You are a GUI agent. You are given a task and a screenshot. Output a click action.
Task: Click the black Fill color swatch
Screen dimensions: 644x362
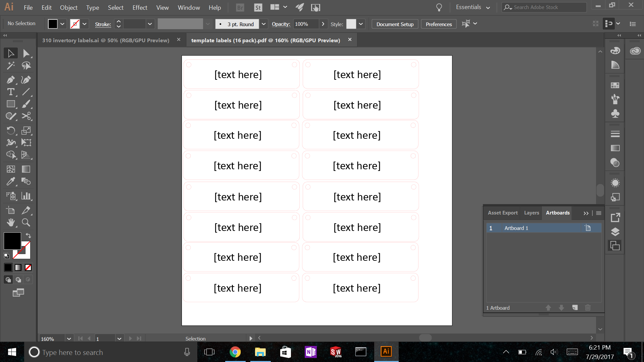tap(12, 241)
